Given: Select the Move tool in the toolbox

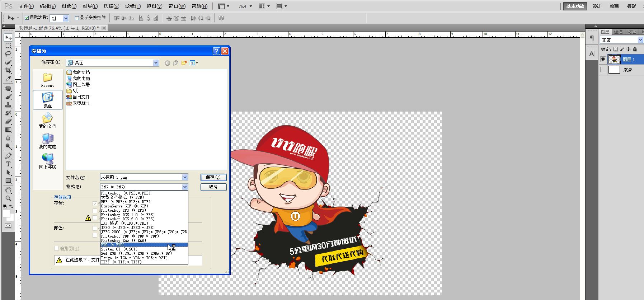Looking at the screenshot, I should [8, 38].
